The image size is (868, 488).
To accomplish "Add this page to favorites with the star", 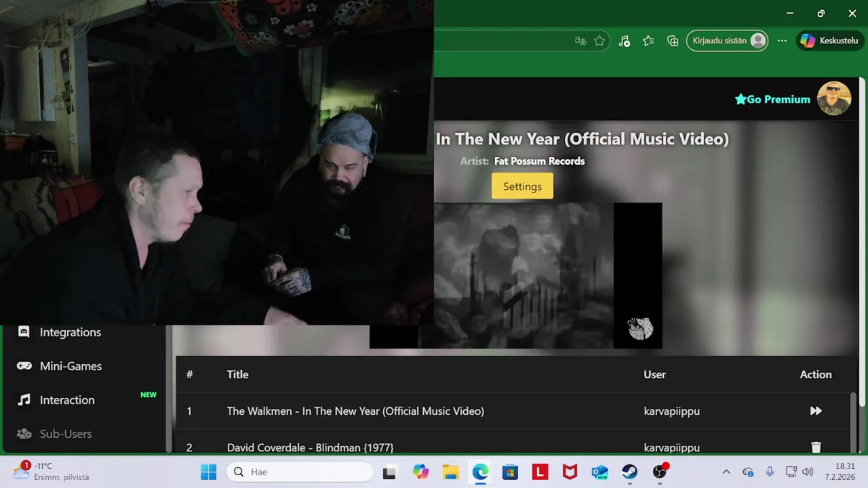I will pos(599,41).
